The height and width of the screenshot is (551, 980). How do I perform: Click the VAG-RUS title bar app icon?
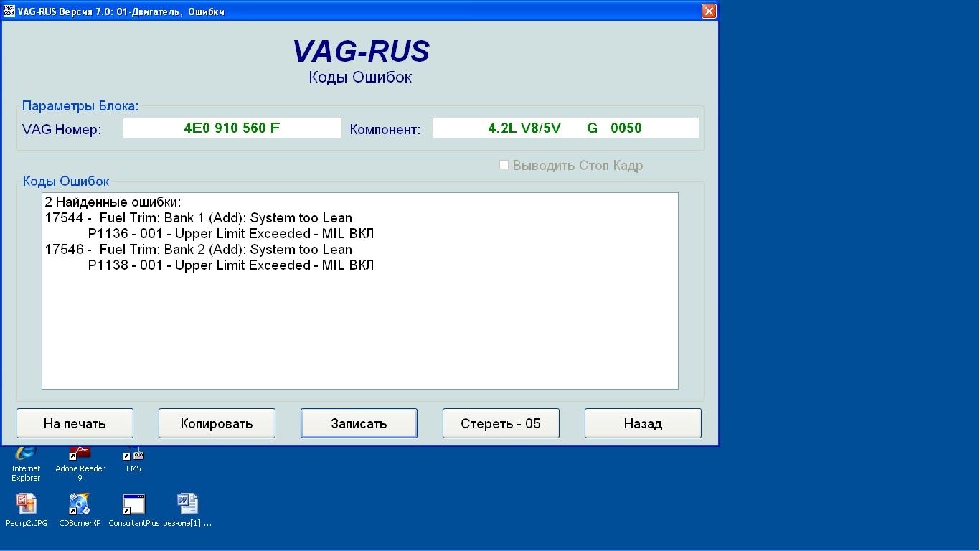click(9, 11)
